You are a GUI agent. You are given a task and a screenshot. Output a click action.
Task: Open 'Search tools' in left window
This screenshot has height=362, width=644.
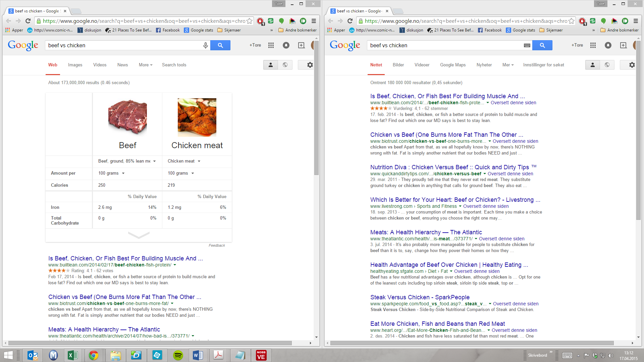click(x=174, y=65)
